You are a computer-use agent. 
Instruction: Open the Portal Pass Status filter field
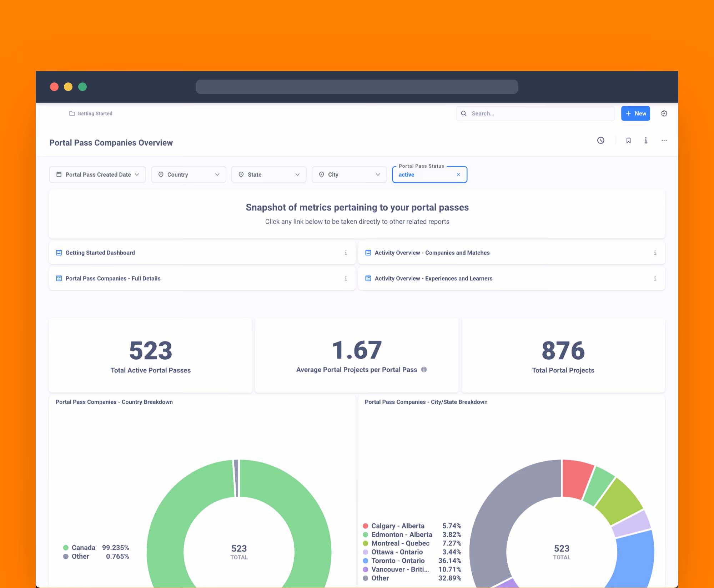(x=429, y=174)
